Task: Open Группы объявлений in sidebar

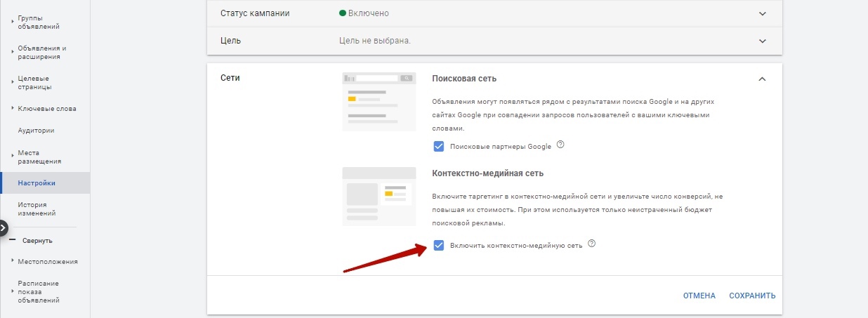Action: coord(39,22)
